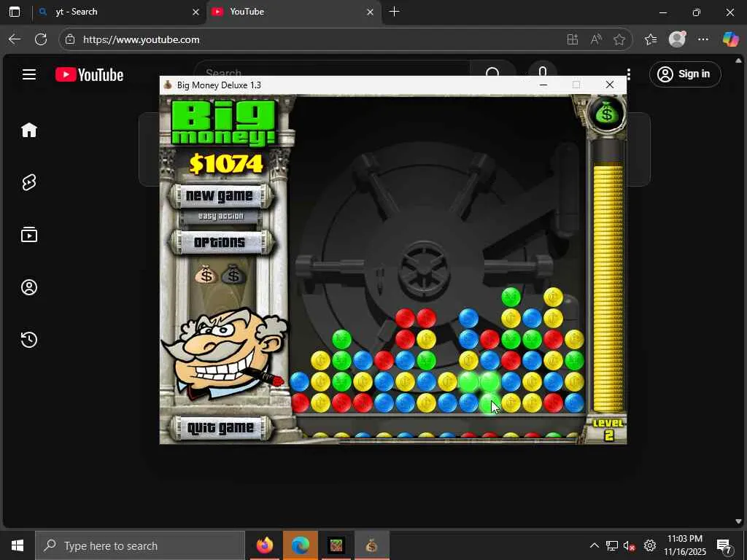This screenshot has height=560, width=747.
Task: Start a new game in Big Money
Action: click(220, 195)
